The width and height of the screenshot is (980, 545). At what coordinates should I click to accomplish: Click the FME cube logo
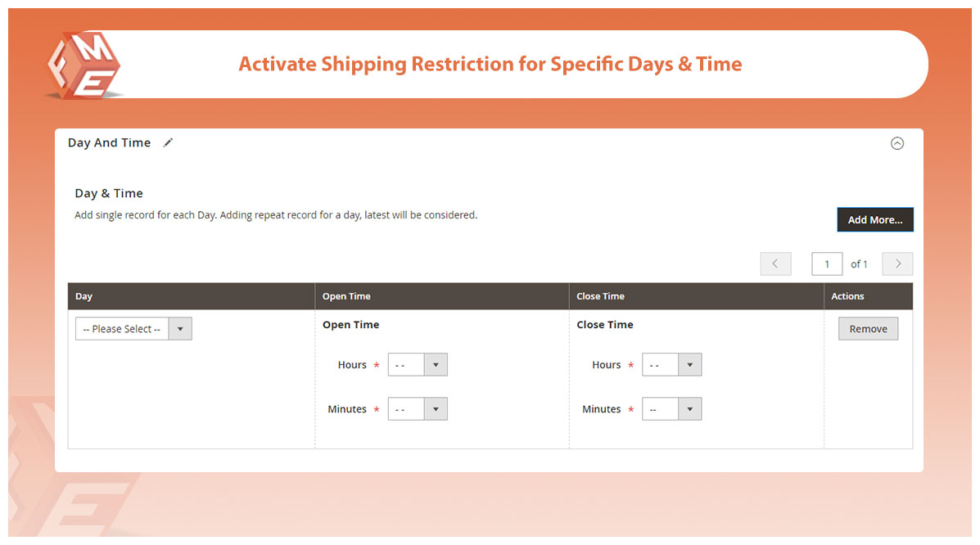(84, 65)
